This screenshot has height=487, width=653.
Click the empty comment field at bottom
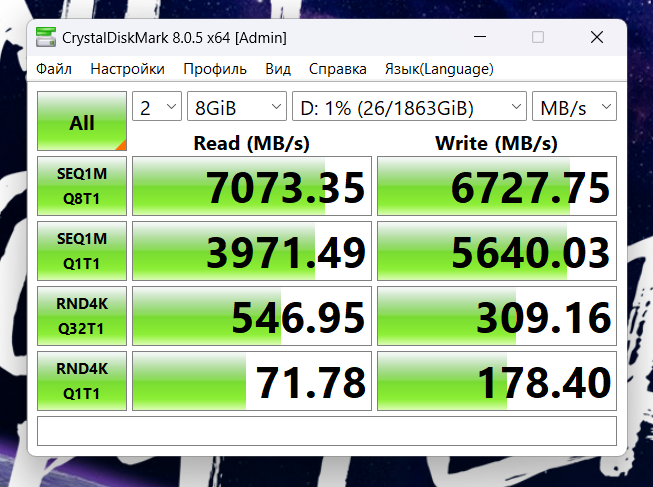click(x=327, y=431)
